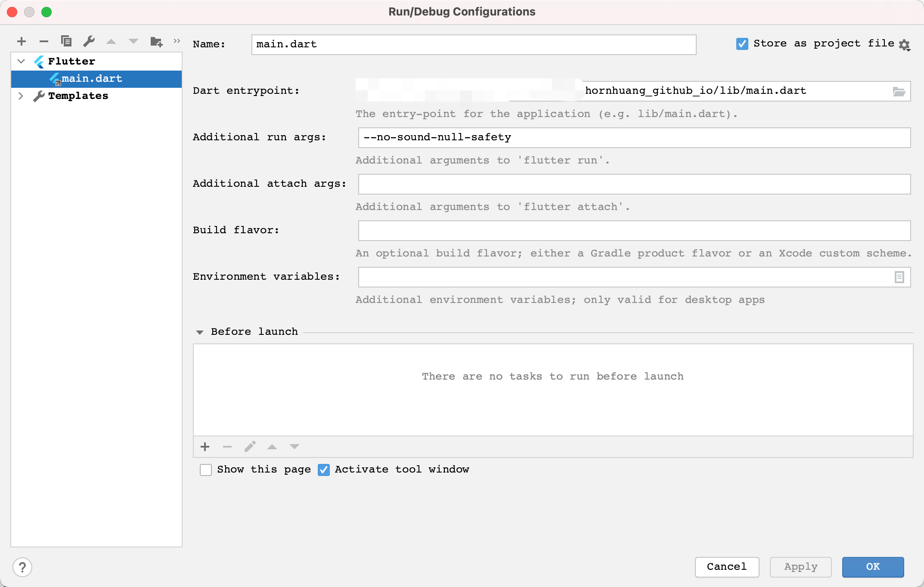924x587 pixels.
Task: Collapse the Before launch section
Action: (200, 332)
